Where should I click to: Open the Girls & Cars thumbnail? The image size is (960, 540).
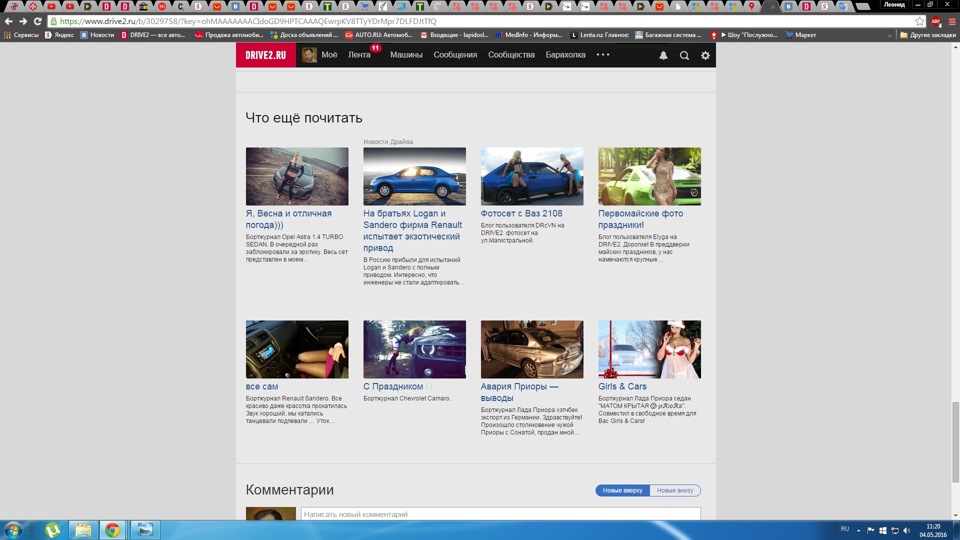click(650, 349)
